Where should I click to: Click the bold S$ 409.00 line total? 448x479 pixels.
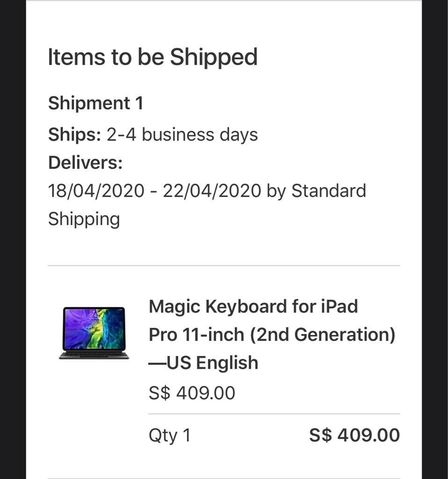(x=354, y=435)
